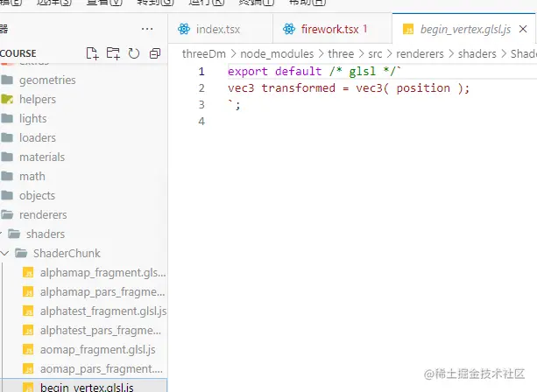Switch to the index.tsx tab
This screenshot has width=537, height=392.
[220, 29]
